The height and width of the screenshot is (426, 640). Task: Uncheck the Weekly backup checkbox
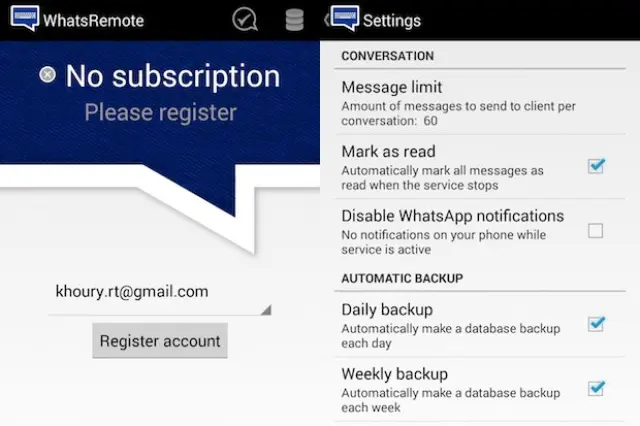click(596, 388)
